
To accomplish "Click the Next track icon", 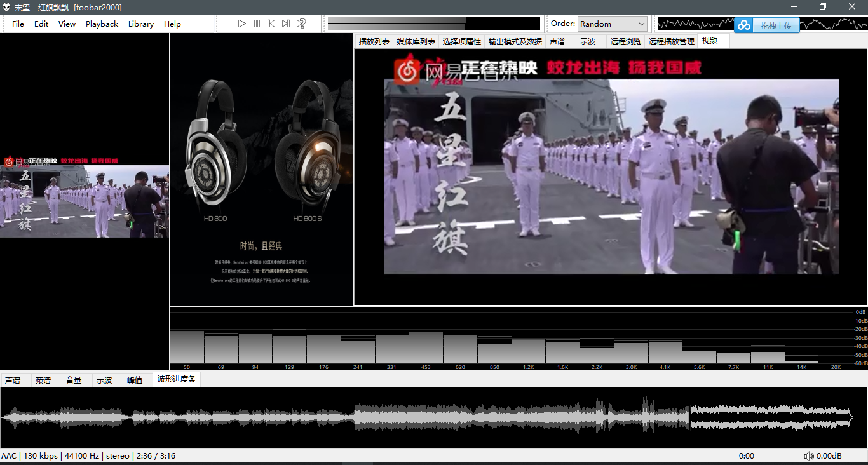I will (x=285, y=23).
